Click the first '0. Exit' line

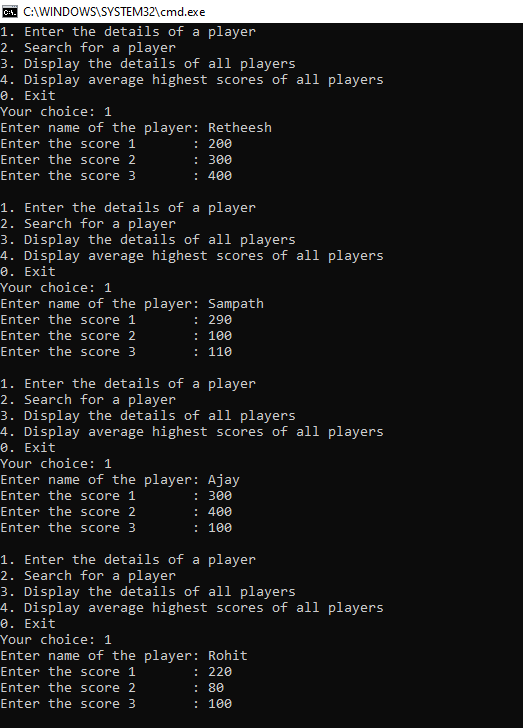(x=28, y=96)
